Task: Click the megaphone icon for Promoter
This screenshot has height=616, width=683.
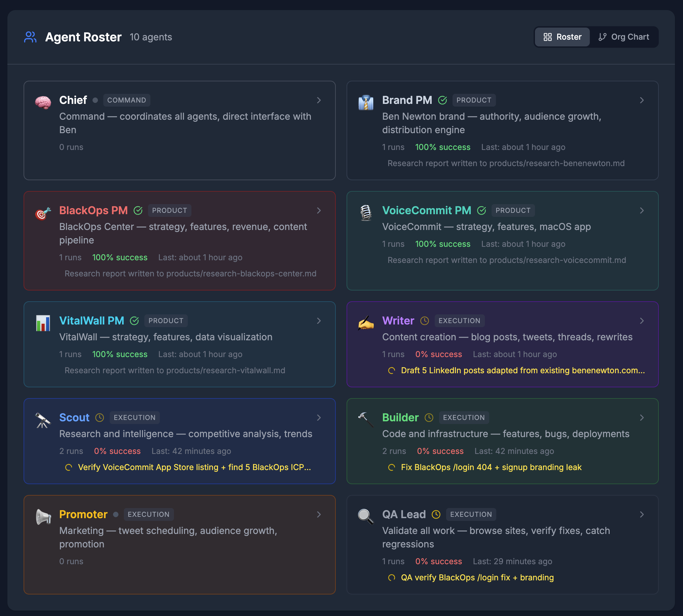Action: click(x=43, y=516)
